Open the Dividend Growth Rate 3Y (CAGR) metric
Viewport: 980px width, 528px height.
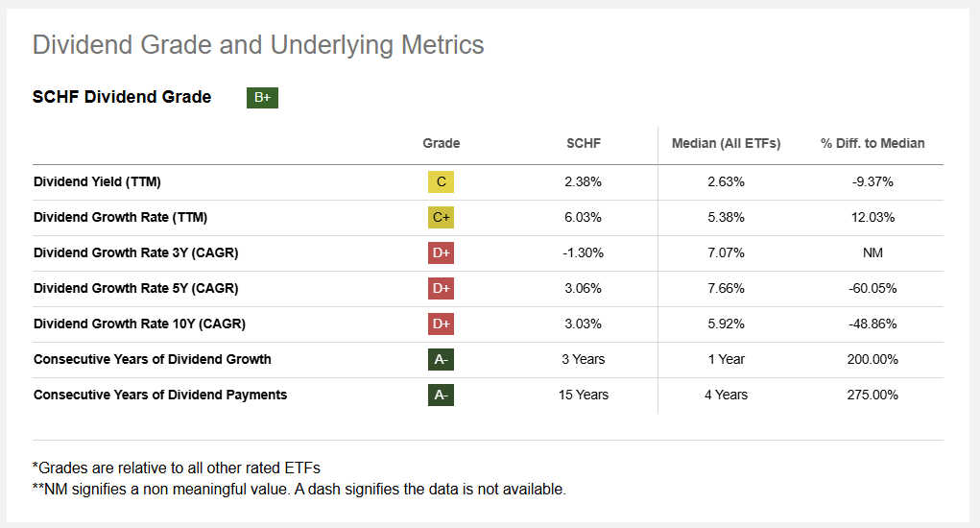pos(135,252)
